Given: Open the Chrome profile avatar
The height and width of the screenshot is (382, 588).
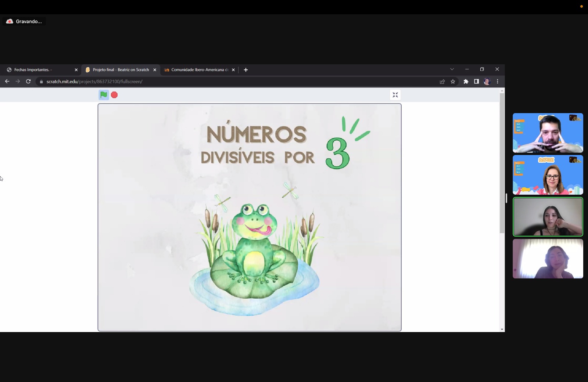Looking at the screenshot, I should click(x=487, y=82).
